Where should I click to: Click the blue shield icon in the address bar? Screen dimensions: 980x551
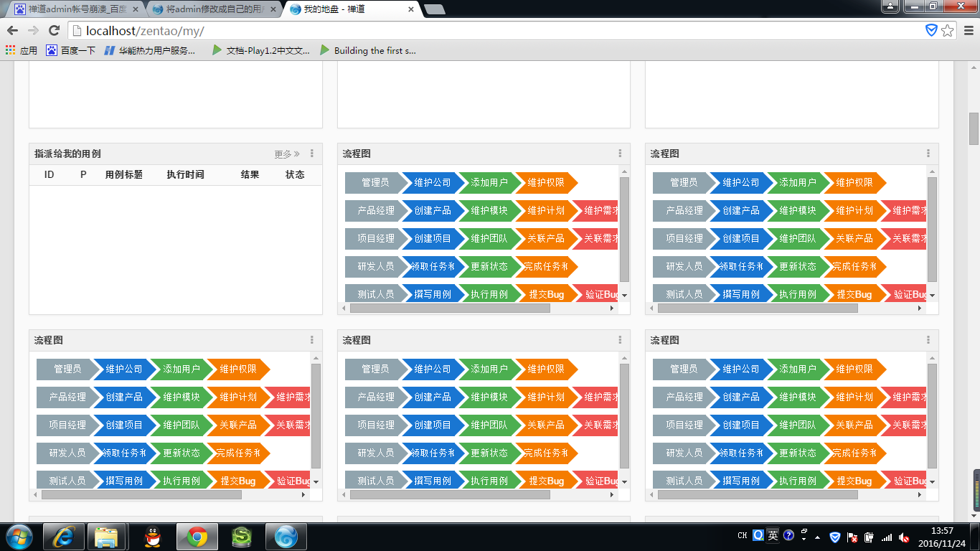[931, 30]
